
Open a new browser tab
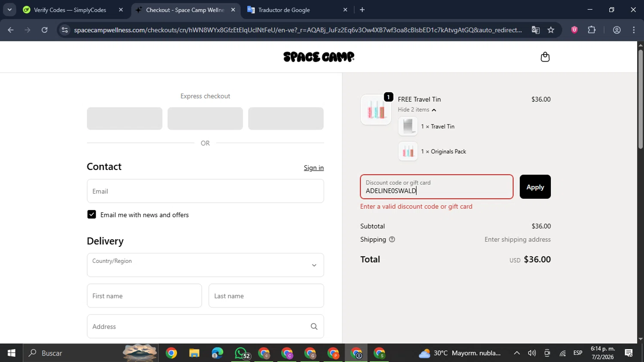362,9
